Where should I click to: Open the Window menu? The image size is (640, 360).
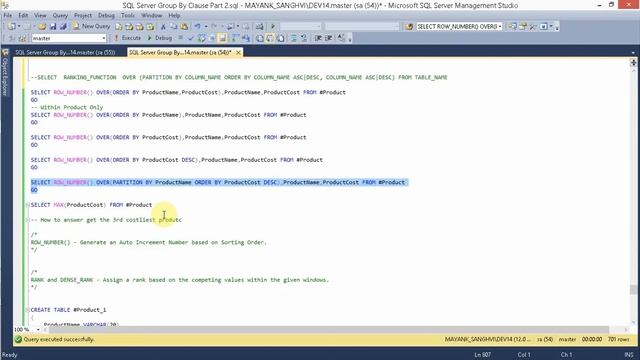coord(151,16)
